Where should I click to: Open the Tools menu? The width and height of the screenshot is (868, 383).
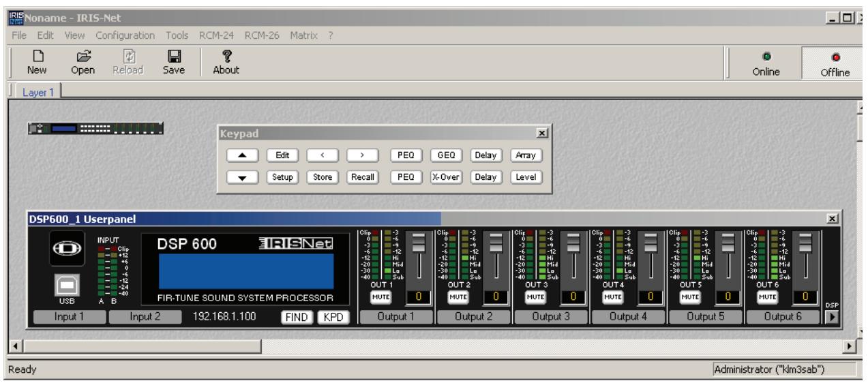pyautogui.click(x=177, y=35)
